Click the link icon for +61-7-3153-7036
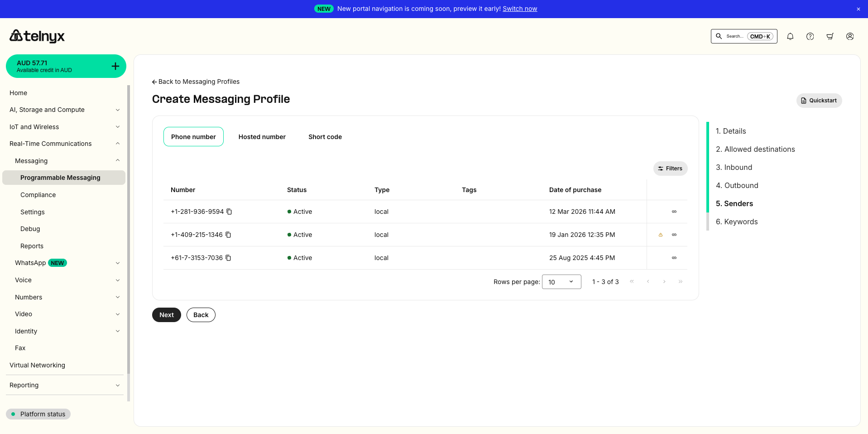Image resolution: width=868 pixels, height=434 pixels. pyautogui.click(x=674, y=258)
